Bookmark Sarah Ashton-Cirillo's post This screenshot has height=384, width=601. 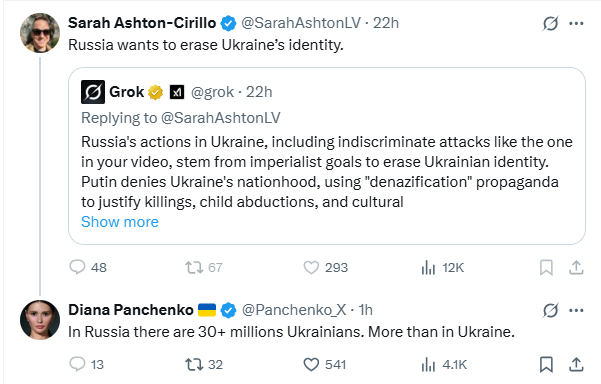point(546,267)
